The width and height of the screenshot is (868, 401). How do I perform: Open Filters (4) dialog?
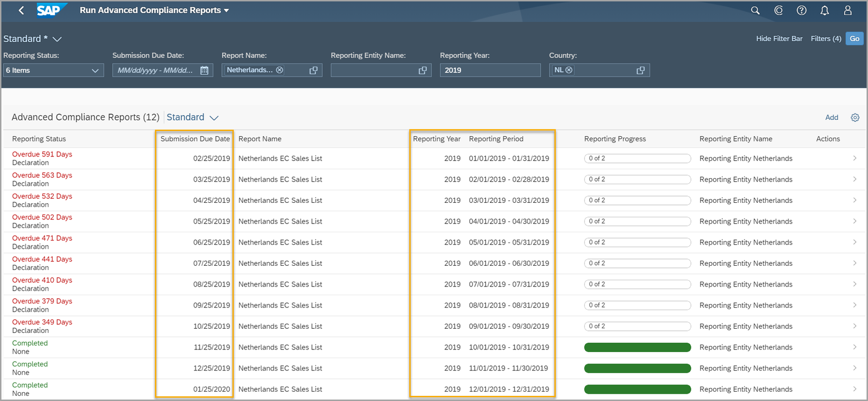coord(826,39)
